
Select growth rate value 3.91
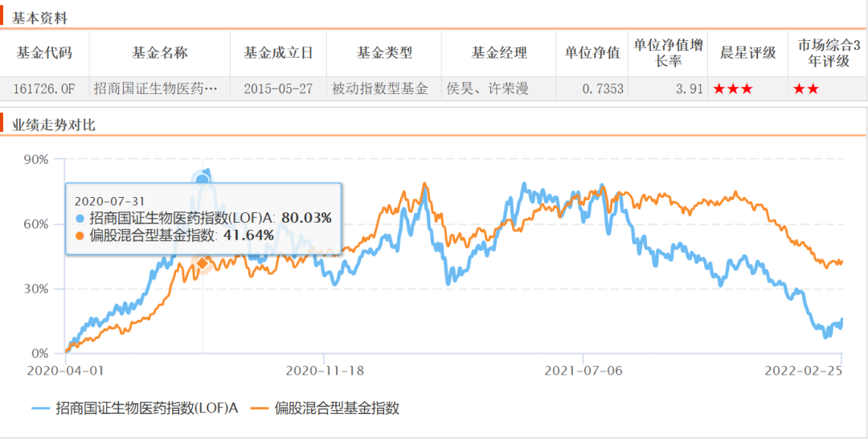click(690, 88)
